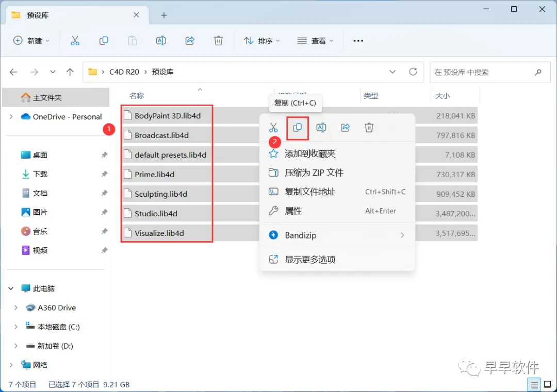Go up one folder level
The width and height of the screenshot is (557, 392).
coord(70,72)
